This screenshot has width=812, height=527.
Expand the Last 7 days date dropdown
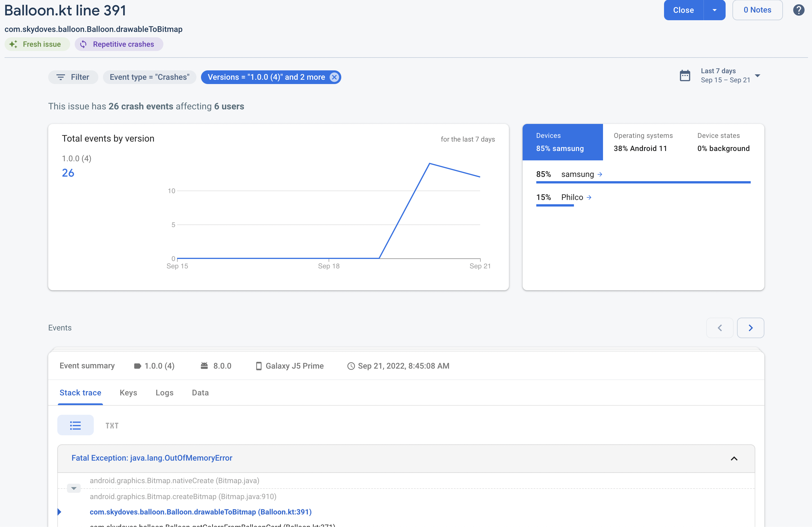point(757,76)
